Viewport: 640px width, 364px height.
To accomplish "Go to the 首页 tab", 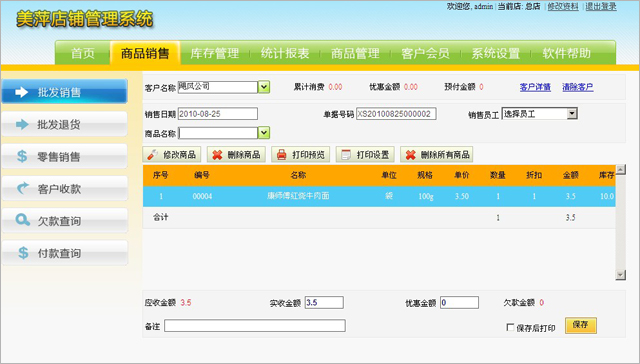I will pyautogui.click(x=83, y=53).
